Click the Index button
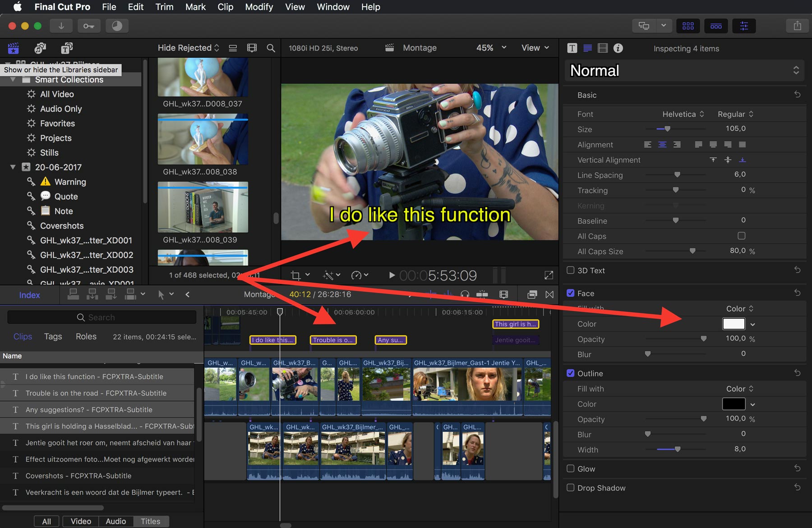 coord(29,295)
